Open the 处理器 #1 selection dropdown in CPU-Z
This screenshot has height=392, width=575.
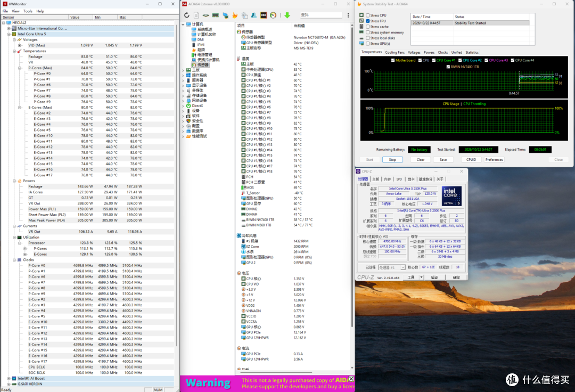(x=392, y=267)
